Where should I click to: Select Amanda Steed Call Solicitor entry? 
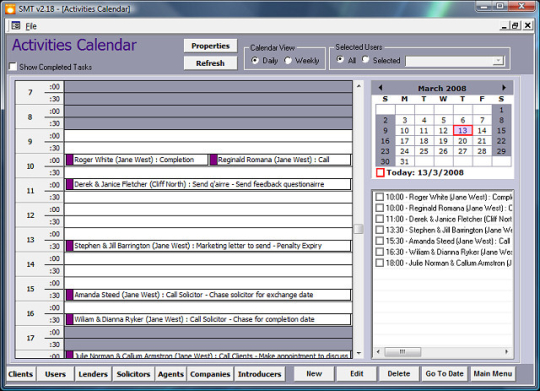208,295
